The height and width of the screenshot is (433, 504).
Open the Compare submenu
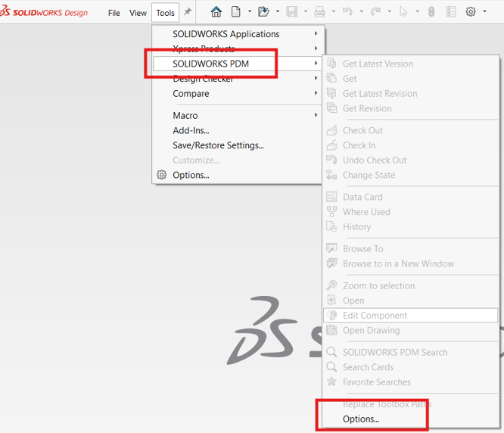coord(237,93)
